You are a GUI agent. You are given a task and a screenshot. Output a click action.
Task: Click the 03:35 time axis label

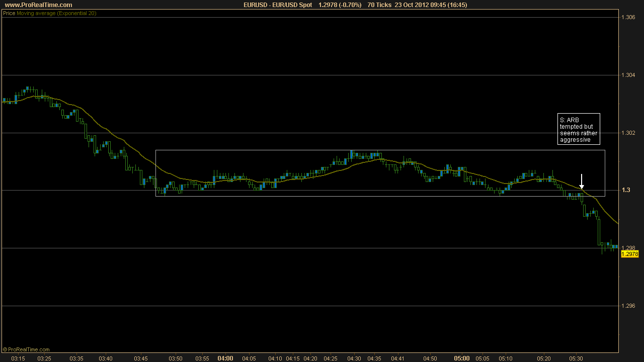click(76, 358)
